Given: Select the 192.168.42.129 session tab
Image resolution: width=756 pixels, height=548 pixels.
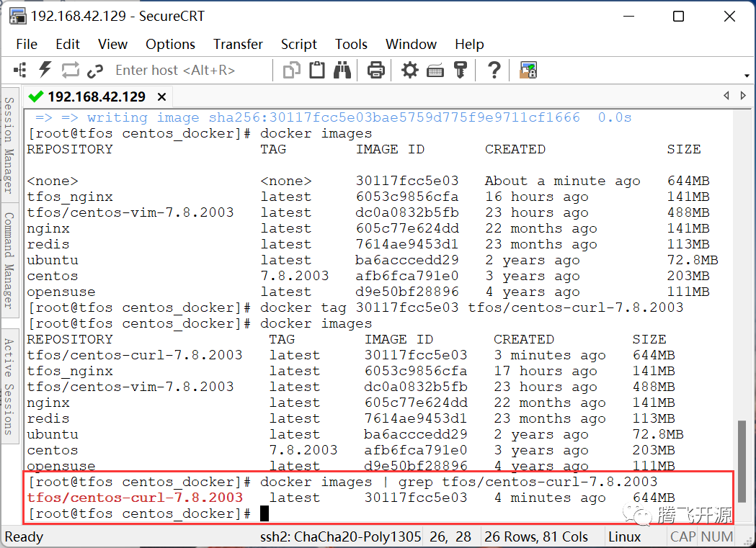Looking at the screenshot, I should (97, 96).
